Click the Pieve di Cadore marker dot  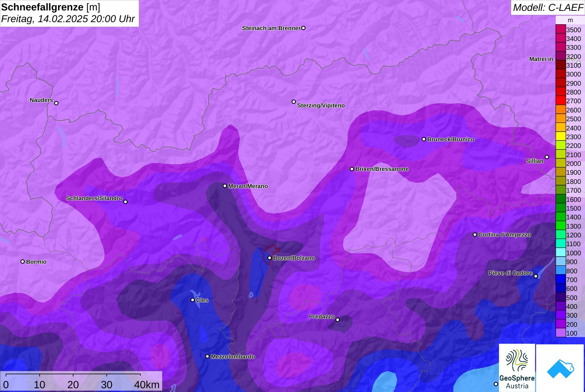coord(536,276)
